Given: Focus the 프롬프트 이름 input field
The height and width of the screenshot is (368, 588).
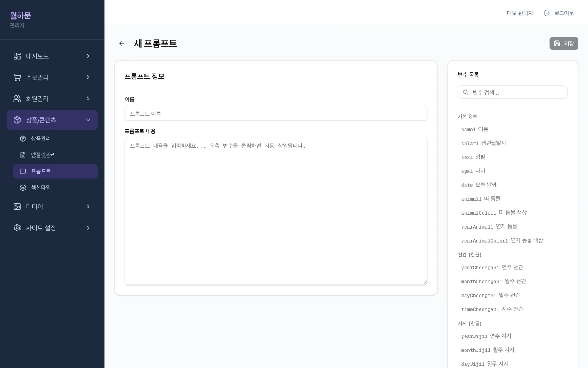Looking at the screenshot, I should pyautogui.click(x=276, y=113).
